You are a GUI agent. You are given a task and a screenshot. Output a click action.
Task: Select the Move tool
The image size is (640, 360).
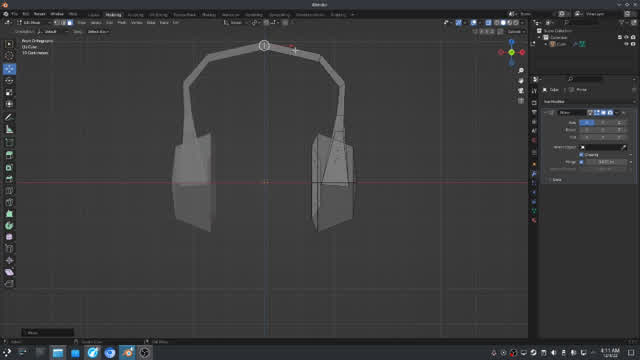click(x=9, y=69)
